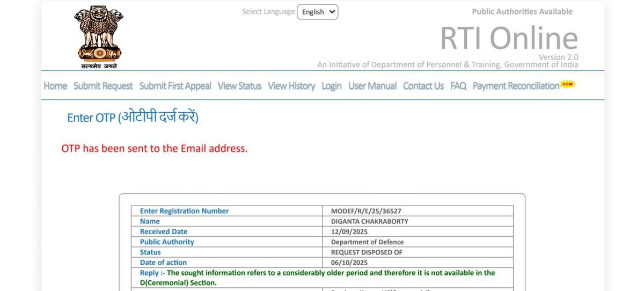Click the RTI Online title
The width and height of the screenshot is (644, 291).
[x=509, y=38]
